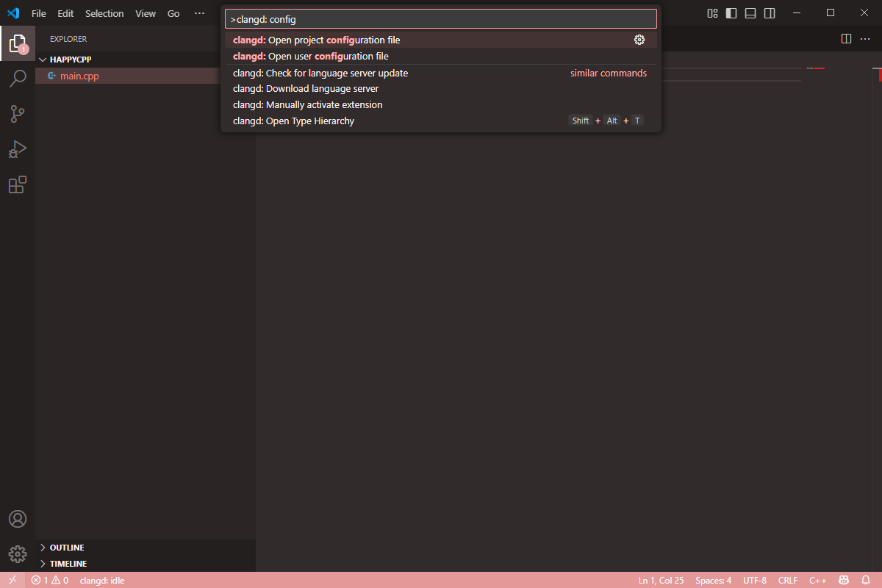
Task: Show more menu items via ellipsis
Action: [x=200, y=13]
